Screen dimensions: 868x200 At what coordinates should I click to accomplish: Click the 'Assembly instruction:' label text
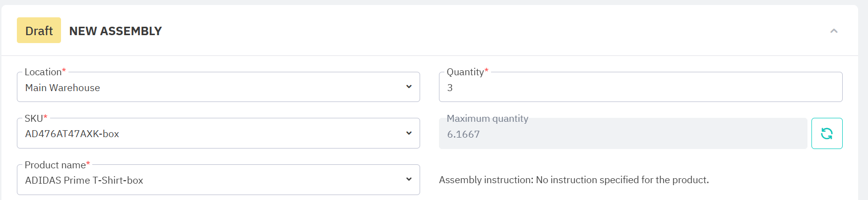[x=486, y=180]
